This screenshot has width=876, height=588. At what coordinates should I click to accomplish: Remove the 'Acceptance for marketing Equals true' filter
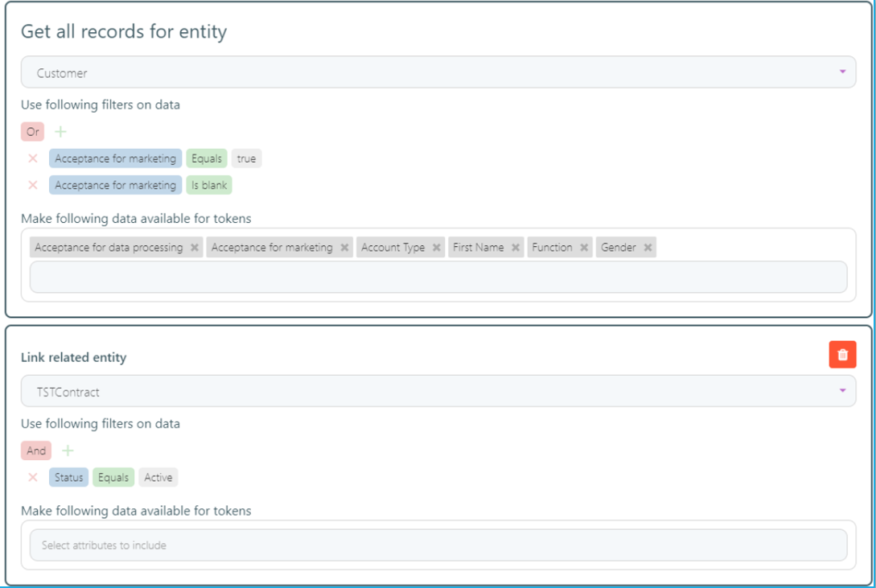pos(33,158)
